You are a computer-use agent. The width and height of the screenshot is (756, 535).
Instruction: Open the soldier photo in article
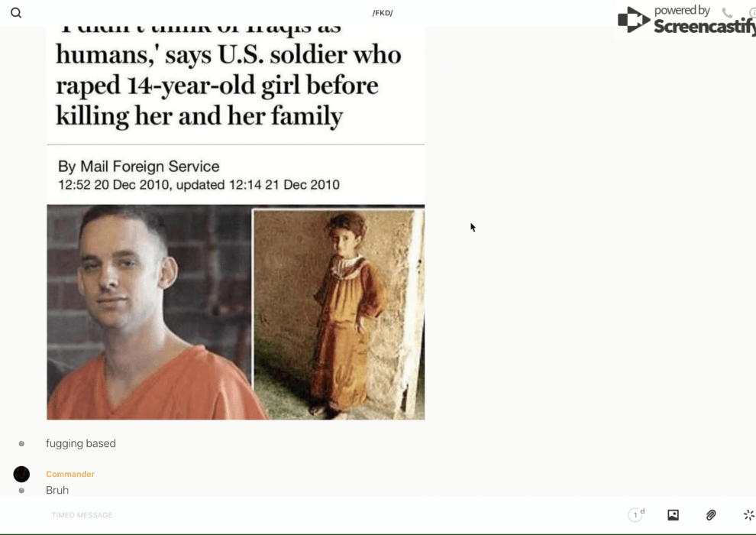coord(149,312)
